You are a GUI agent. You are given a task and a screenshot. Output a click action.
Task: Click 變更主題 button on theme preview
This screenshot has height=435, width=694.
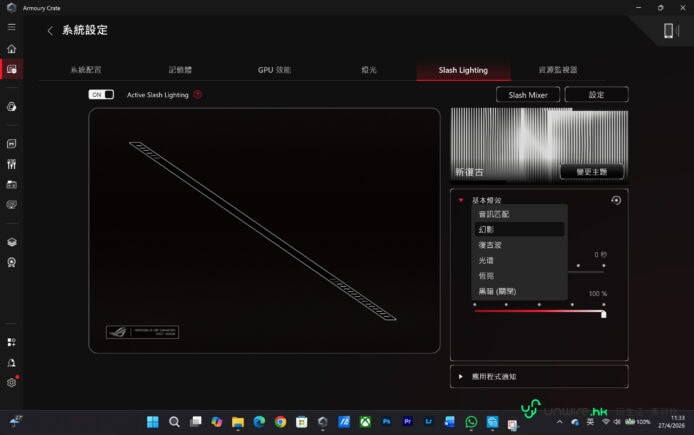point(592,172)
